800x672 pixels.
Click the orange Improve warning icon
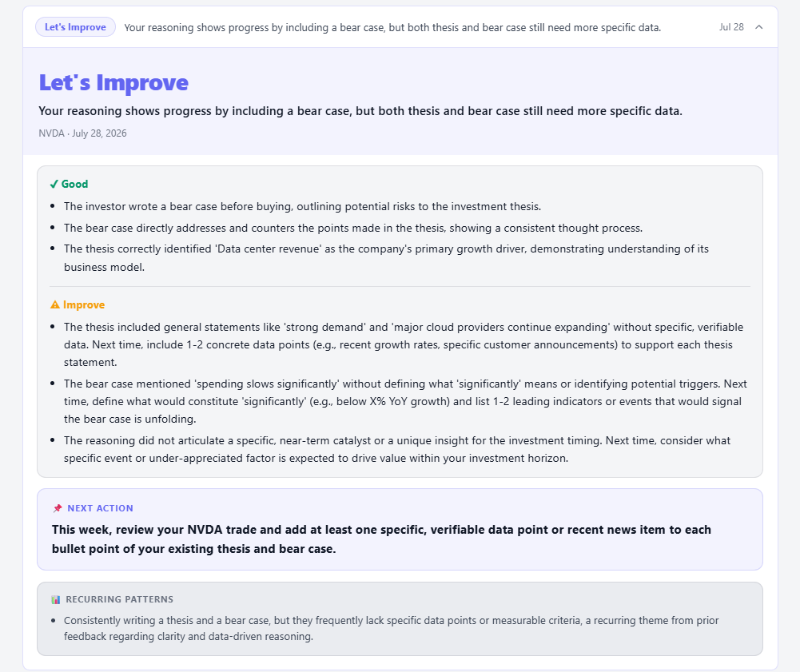pyautogui.click(x=55, y=304)
